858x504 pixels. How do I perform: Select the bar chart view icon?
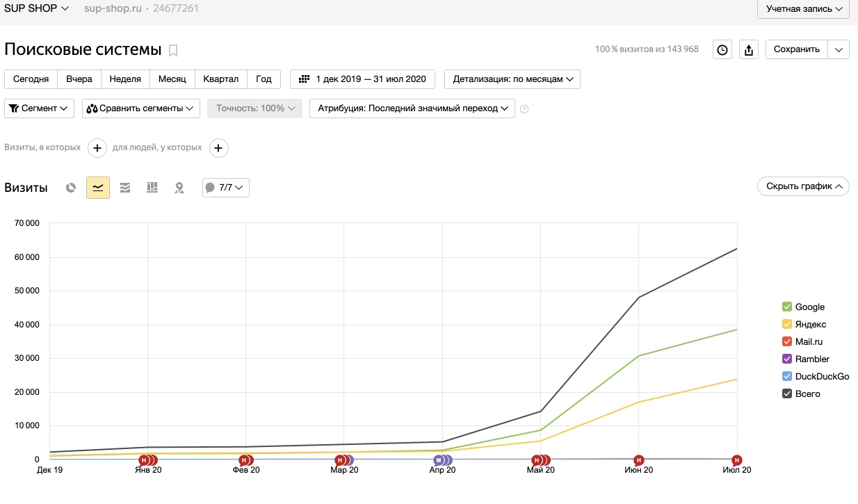[x=152, y=188]
